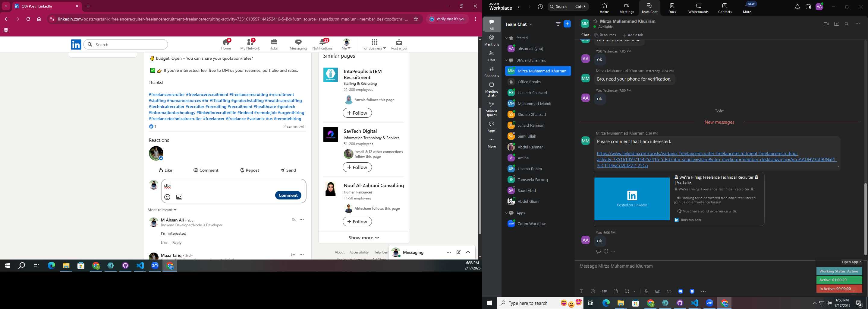Add reaction emoji to last 'ok' message
Image resolution: width=868 pixels, height=309 pixels.
606,251
